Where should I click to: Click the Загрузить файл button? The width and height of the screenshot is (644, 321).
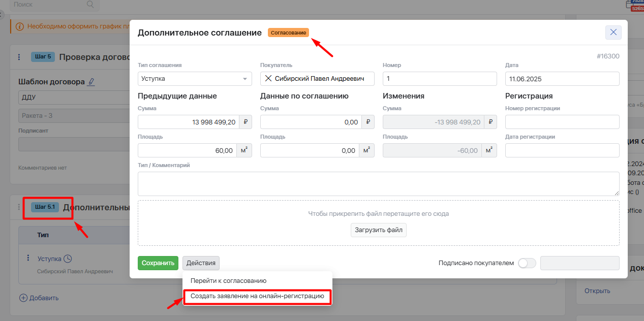coord(378,230)
